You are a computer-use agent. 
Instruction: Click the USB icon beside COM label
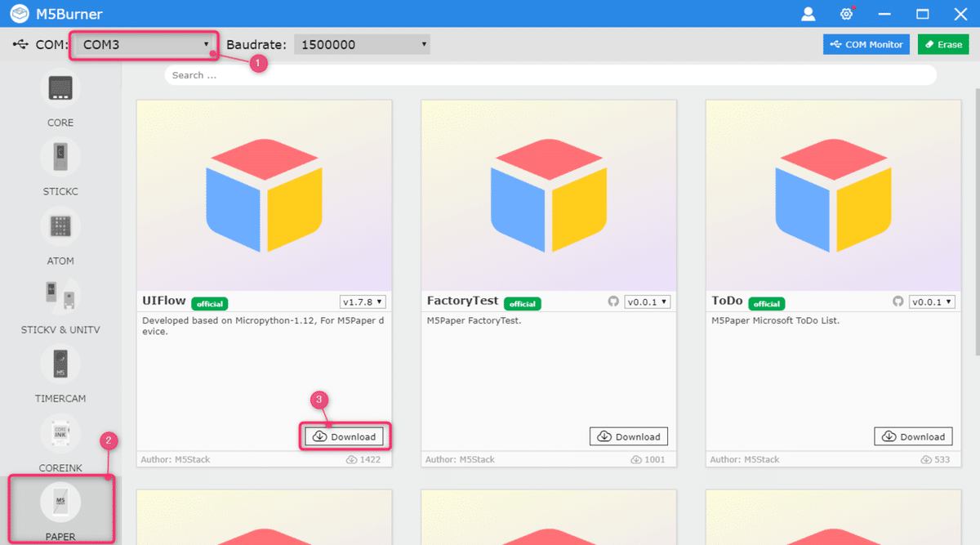20,44
